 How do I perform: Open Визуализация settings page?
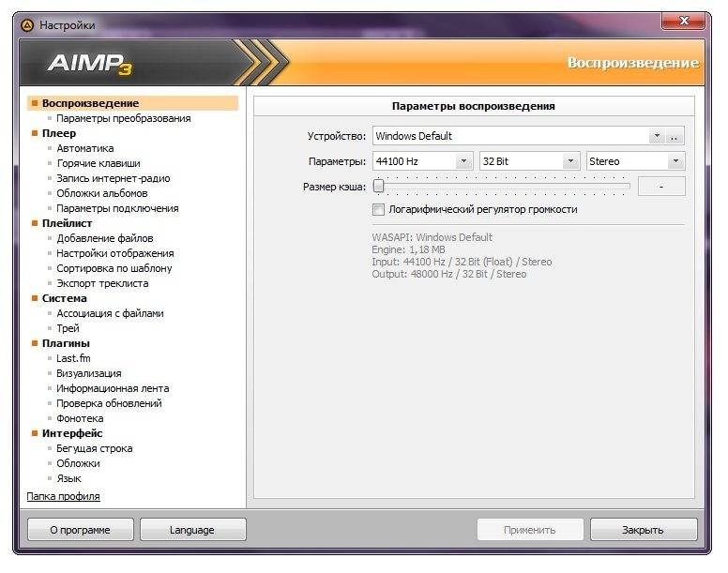(89, 373)
